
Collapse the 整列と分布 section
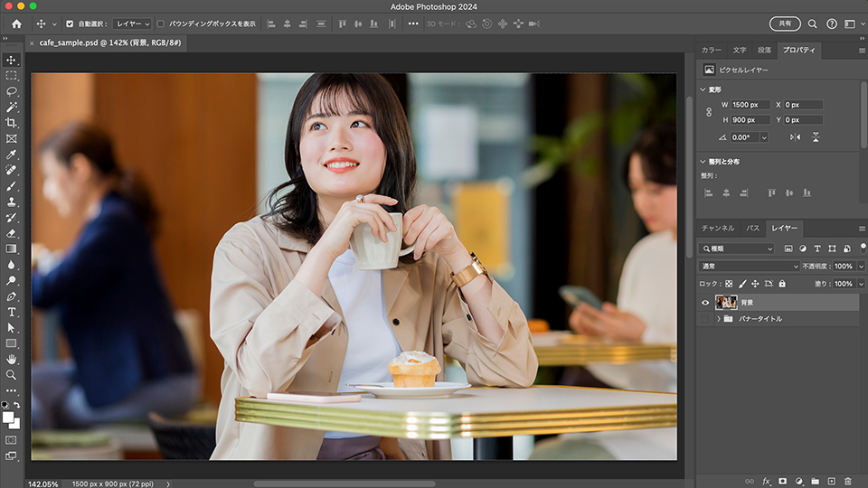click(703, 162)
